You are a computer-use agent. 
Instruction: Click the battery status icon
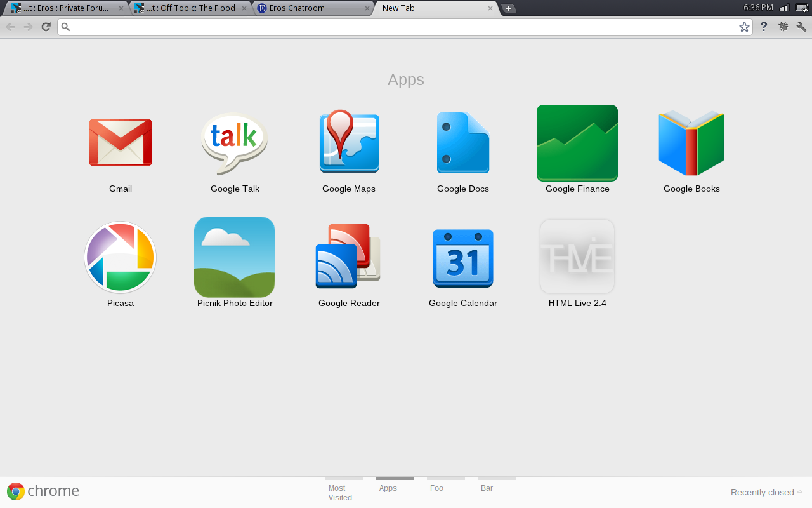click(x=801, y=8)
